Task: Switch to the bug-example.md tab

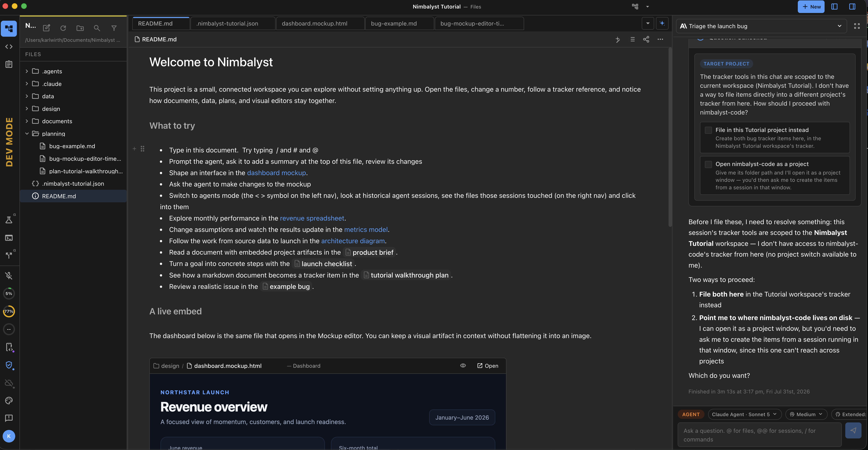Action: 400,24
